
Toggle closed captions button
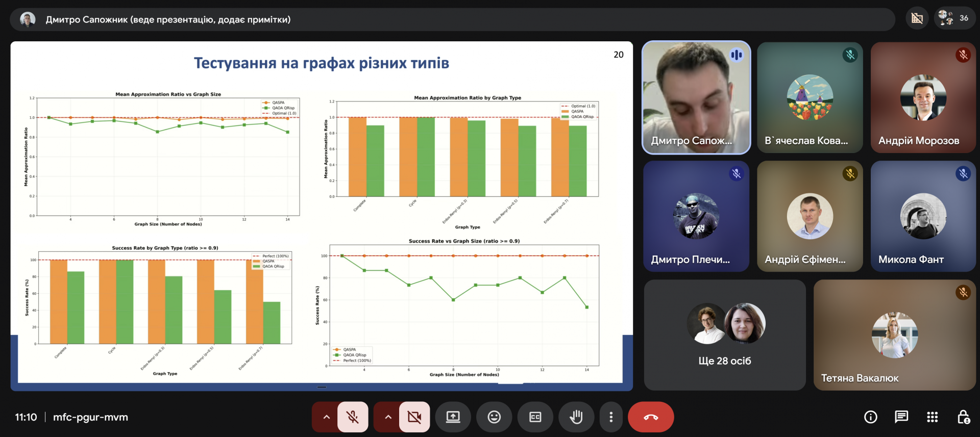(535, 417)
